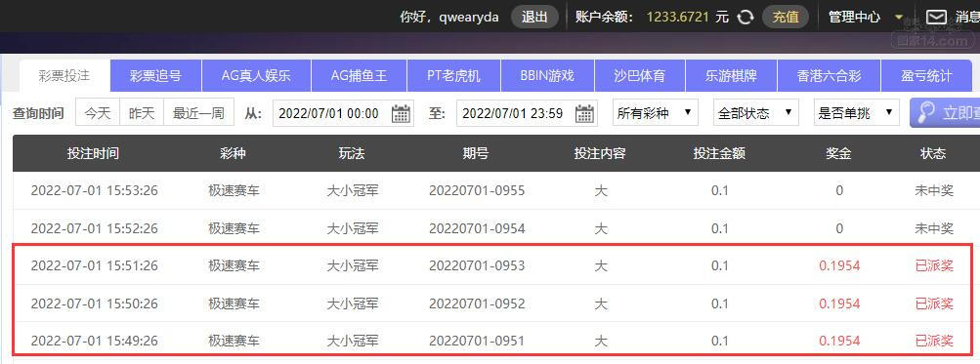The image size is (980, 364).
Task: Select bet time 2022-07-01 15:52:26
Action: click(95, 228)
